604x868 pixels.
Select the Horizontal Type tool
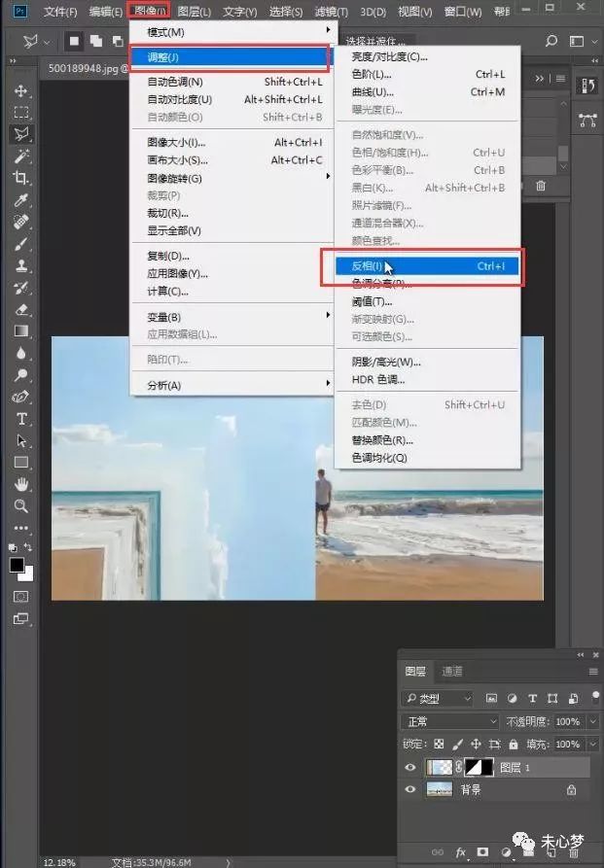tap(21, 419)
